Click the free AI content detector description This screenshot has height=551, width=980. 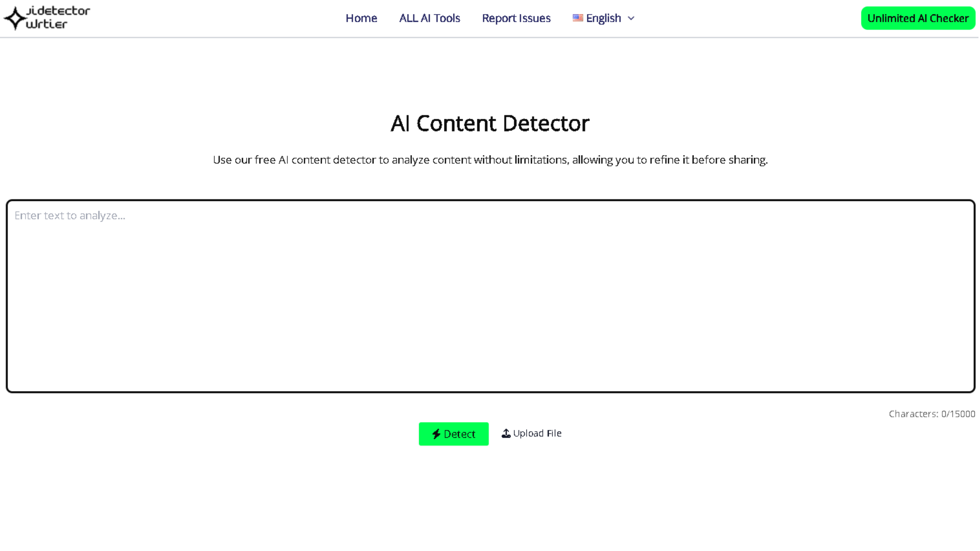pos(489,160)
